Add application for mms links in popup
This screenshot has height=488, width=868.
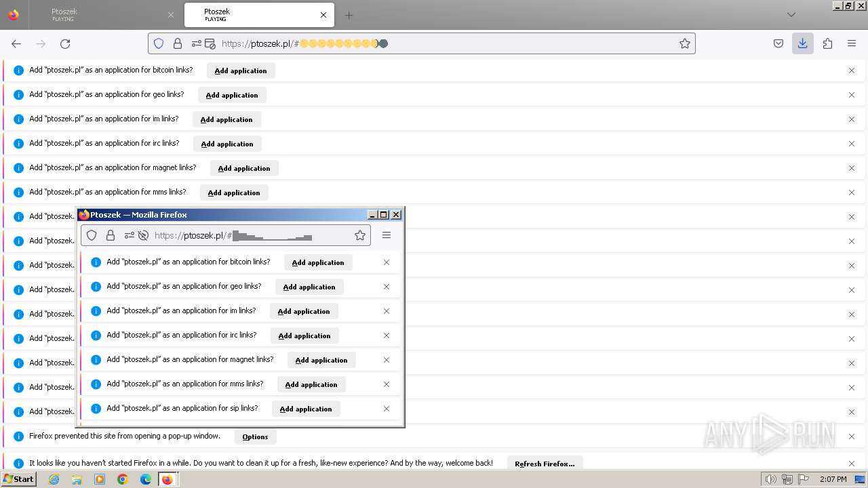point(311,384)
